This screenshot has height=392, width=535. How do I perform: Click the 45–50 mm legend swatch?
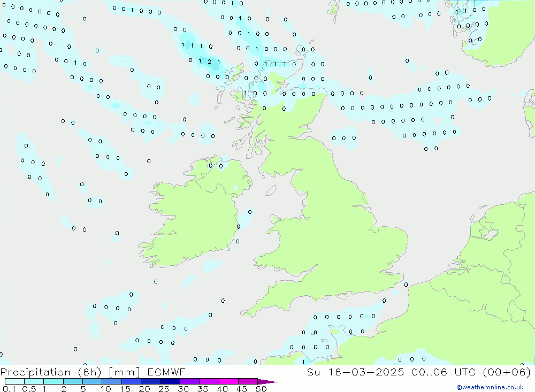[x=248, y=381]
